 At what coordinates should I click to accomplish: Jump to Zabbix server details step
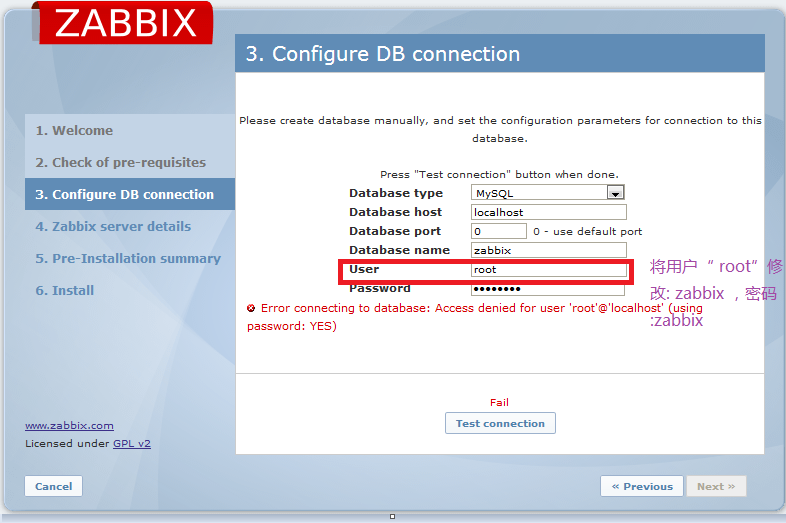coord(113,226)
